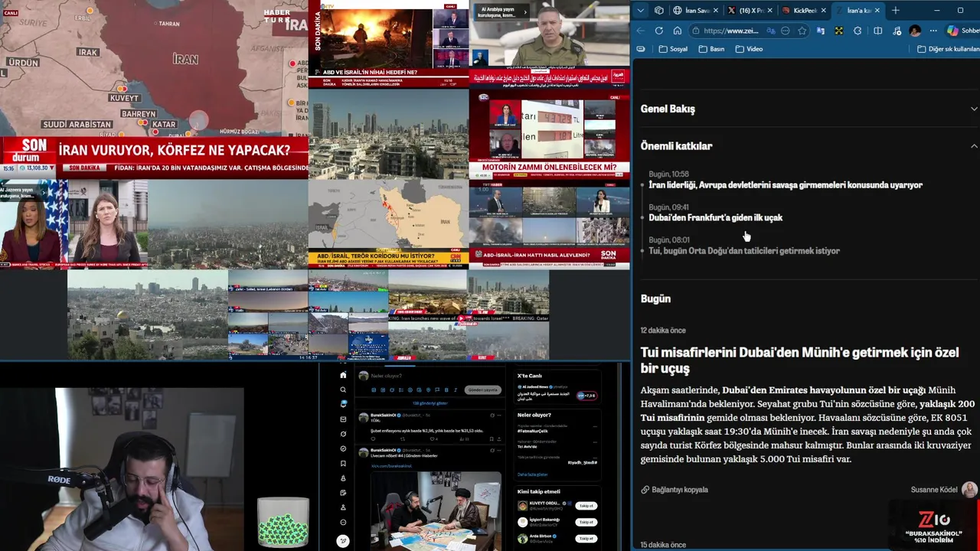This screenshot has height=551, width=980.
Task: Click Daha fazla göster in trends
Action: [x=532, y=474]
